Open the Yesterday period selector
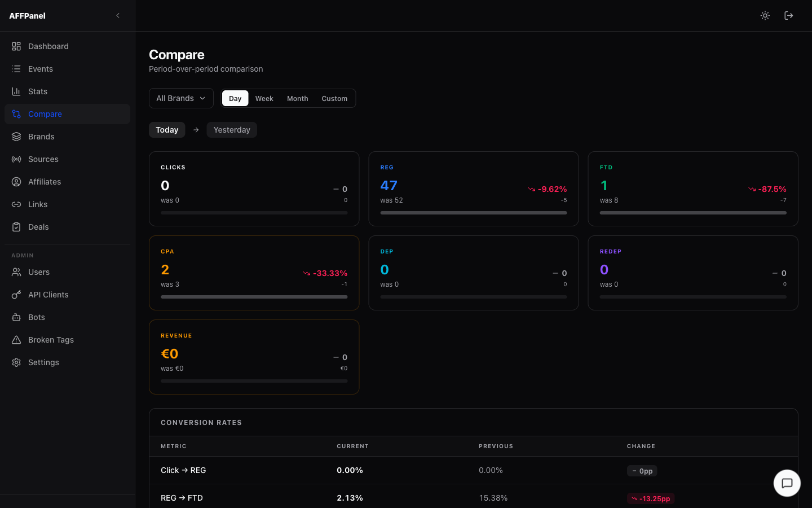The width and height of the screenshot is (812, 508). [x=232, y=130]
